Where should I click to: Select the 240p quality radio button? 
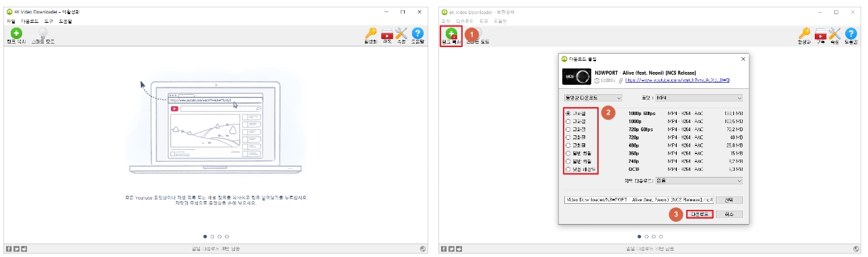pos(569,161)
